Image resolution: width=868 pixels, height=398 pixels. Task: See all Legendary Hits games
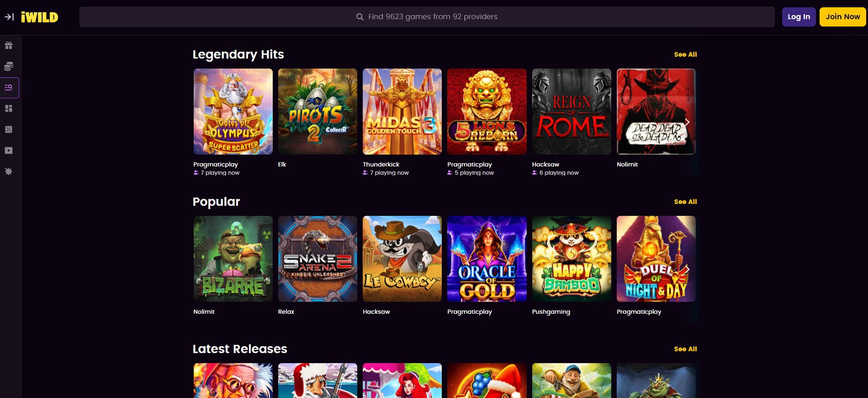pyautogui.click(x=685, y=54)
